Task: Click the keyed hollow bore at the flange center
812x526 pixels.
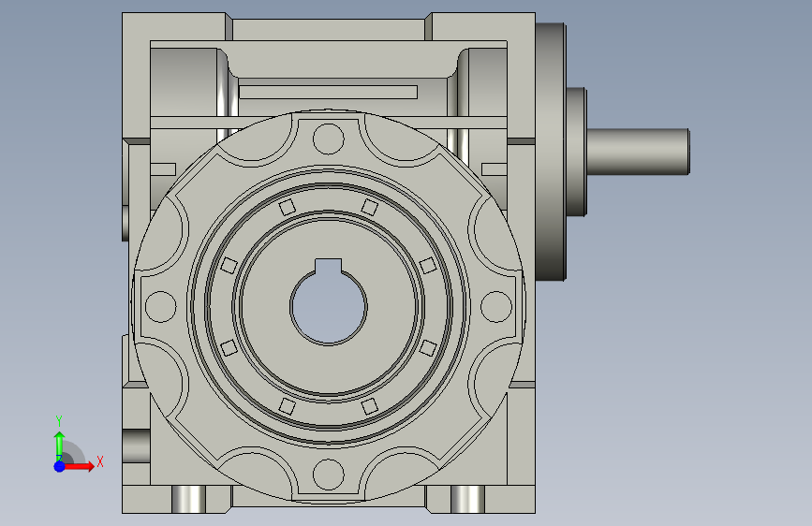Action: [329, 305]
